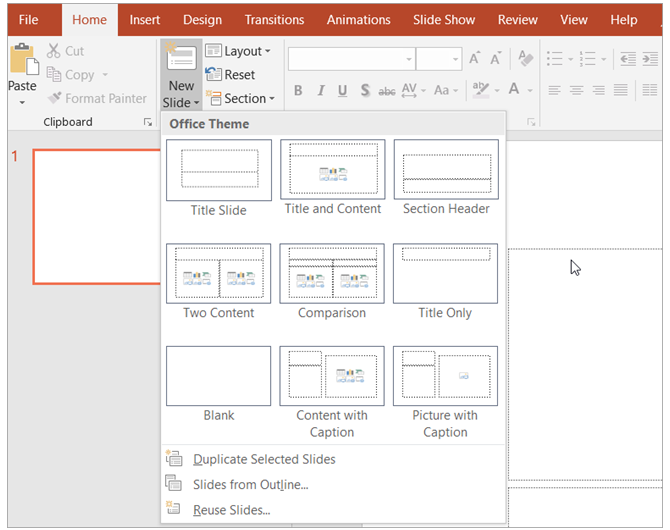Screen dimensions: 670x530
Task: Select Reuse Slides option
Action: (231, 510)
